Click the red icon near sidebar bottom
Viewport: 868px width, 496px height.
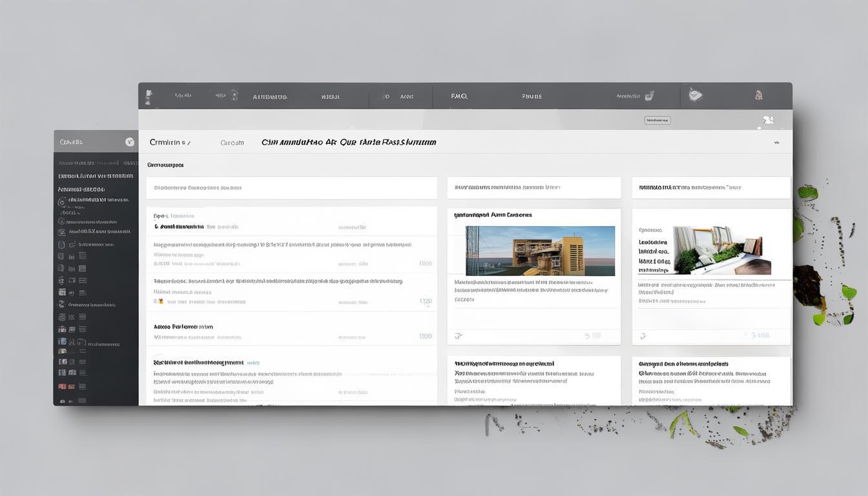pyautogui.click(x=62, y=386)
